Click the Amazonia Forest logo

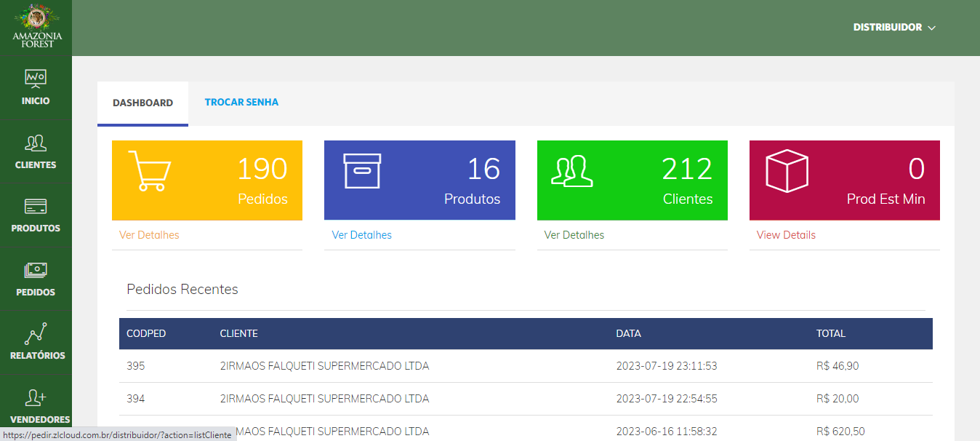(x=36, y=27)
